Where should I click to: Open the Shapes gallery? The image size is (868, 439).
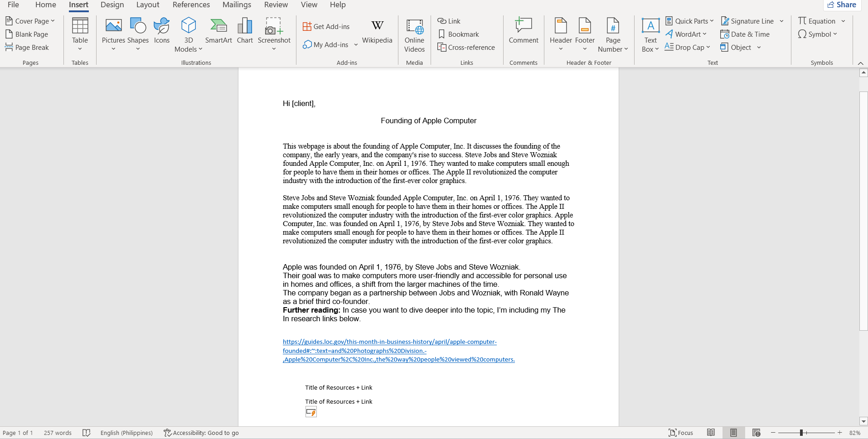click(138, 34)
